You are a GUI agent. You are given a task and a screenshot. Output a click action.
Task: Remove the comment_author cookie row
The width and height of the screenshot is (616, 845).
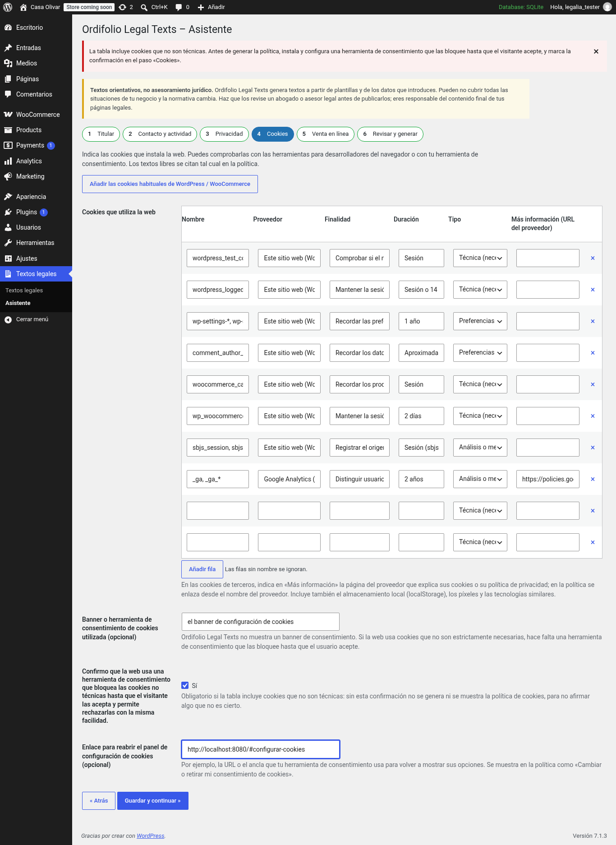[593, 353]
